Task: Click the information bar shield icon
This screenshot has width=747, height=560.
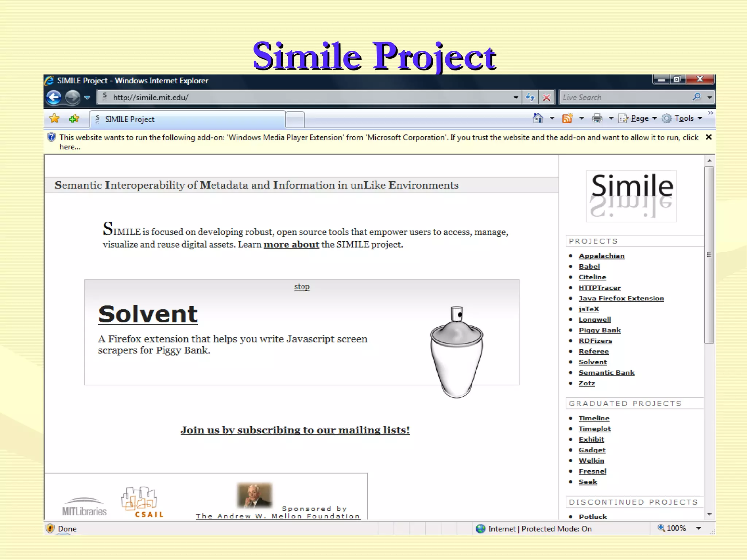Action: (x=51, y=137)
